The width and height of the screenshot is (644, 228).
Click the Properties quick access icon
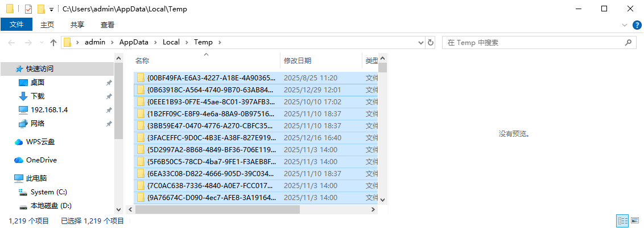(28, 9)
